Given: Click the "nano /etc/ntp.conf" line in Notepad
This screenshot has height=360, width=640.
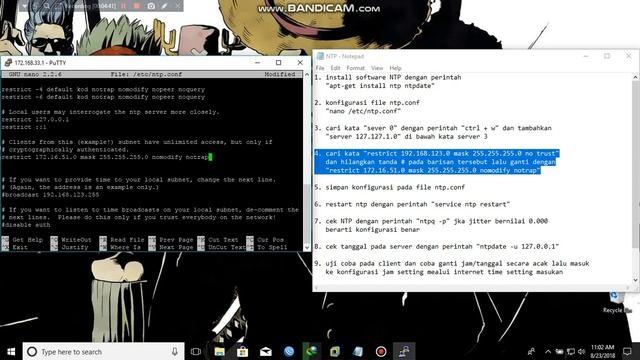Looking at the screenshot, I should click(x=363, y=111).
